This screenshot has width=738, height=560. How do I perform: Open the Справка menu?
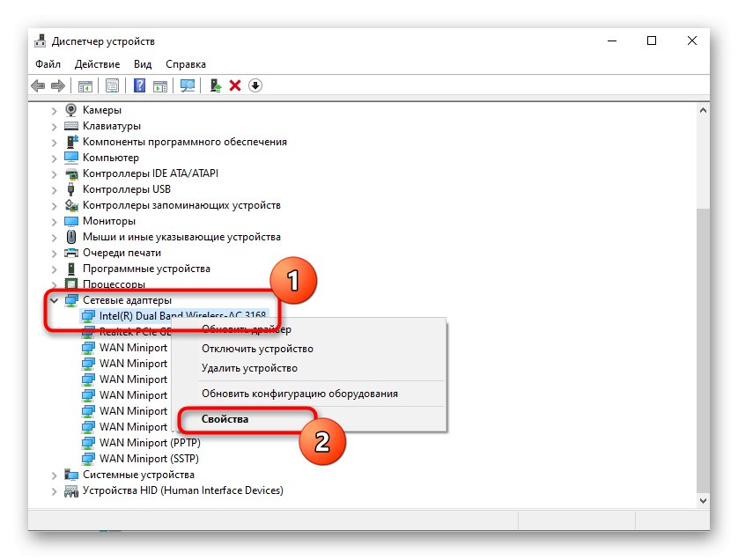tap(186, 64)
